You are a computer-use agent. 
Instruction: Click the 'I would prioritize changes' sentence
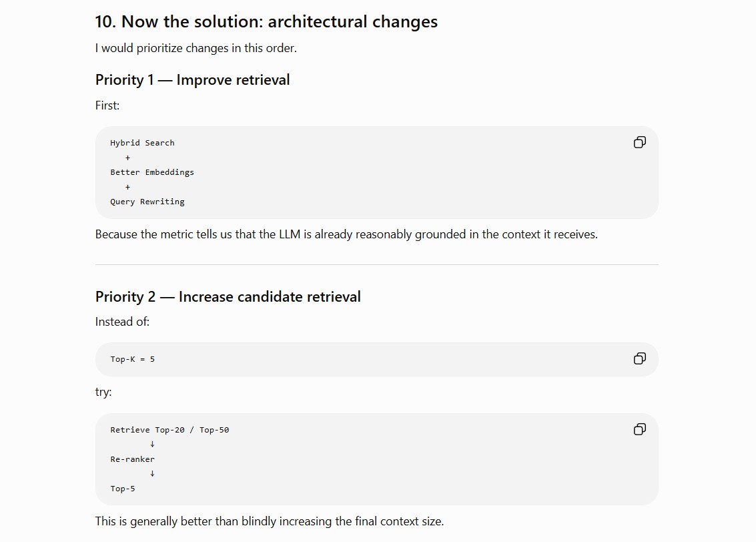(x=196, y=48)
